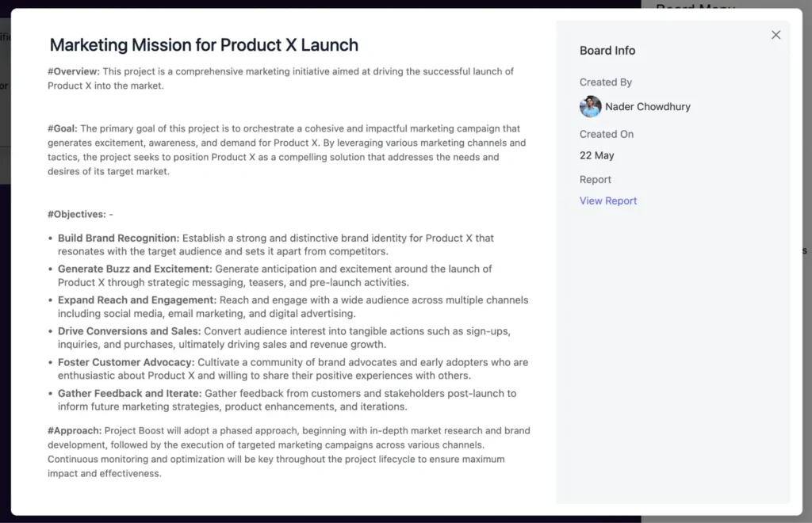Click the #Approach heading
Screen dimensions: 812x523
[x=75, y=431]
